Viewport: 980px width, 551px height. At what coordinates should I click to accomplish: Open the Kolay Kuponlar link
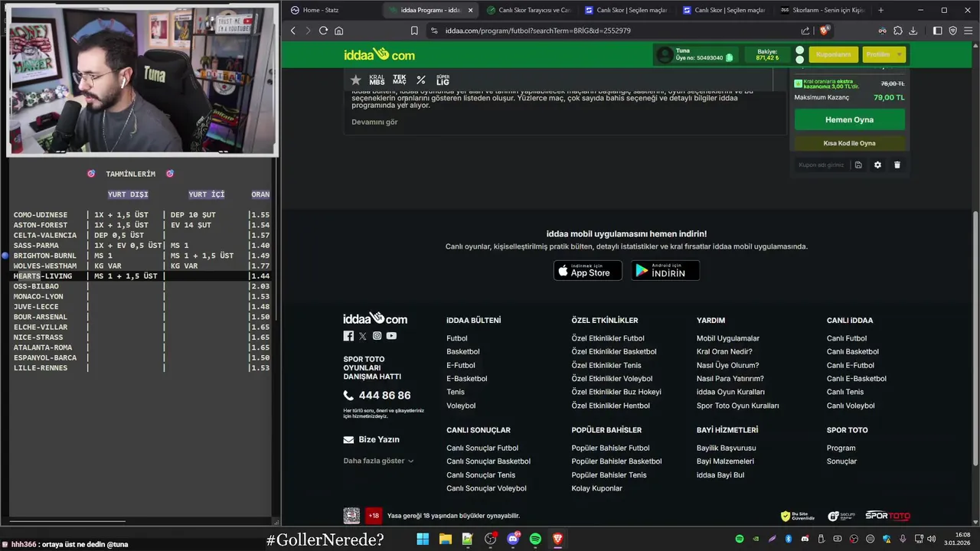(x=597, y=488)
